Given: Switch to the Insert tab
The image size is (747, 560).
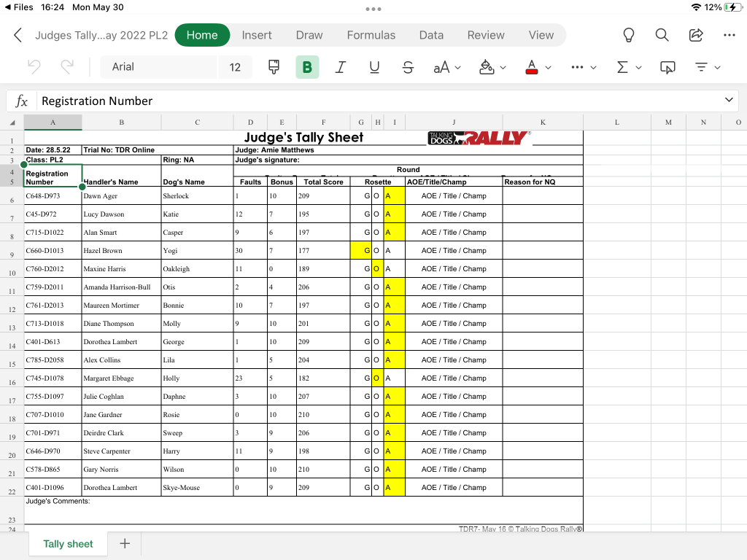Looking at the screenshot, I should tap(257, 35).
